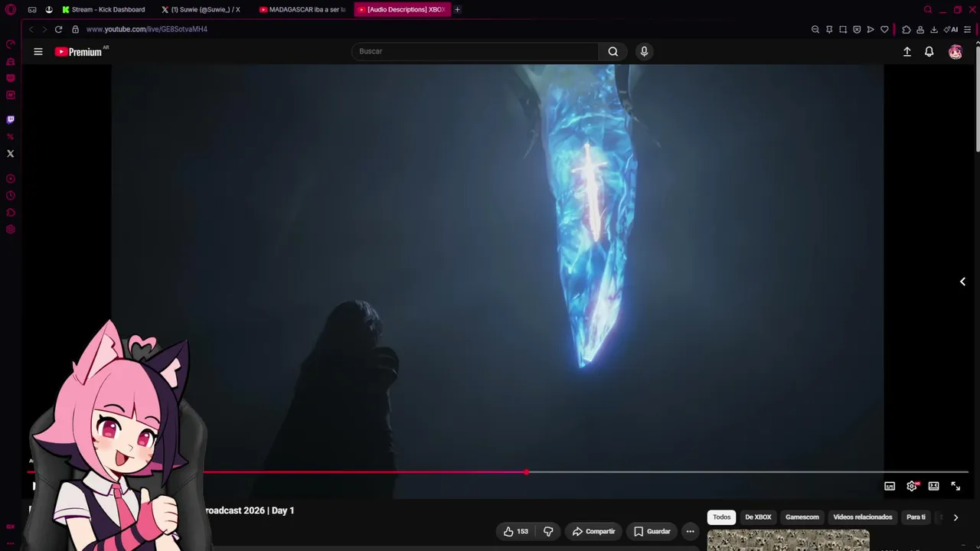Open a new browser tab
Screen dimensions: 980x551
[457, 10]
